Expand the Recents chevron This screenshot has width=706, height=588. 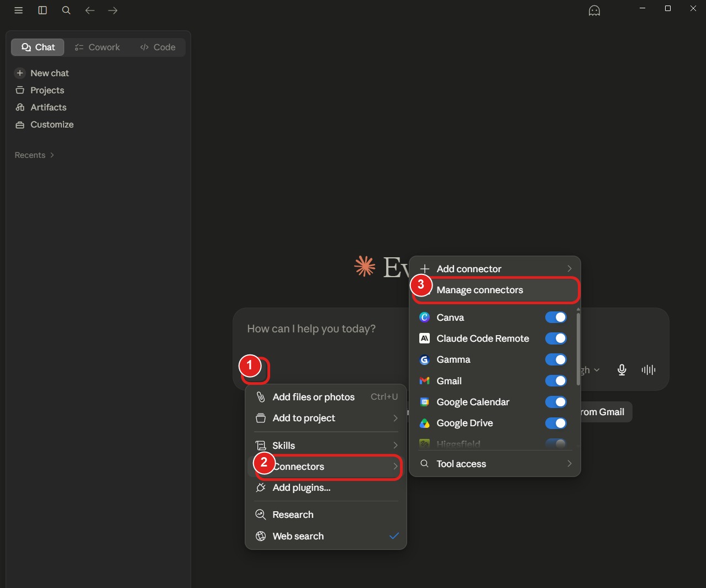pyautogui.click(x=52, y=155)
